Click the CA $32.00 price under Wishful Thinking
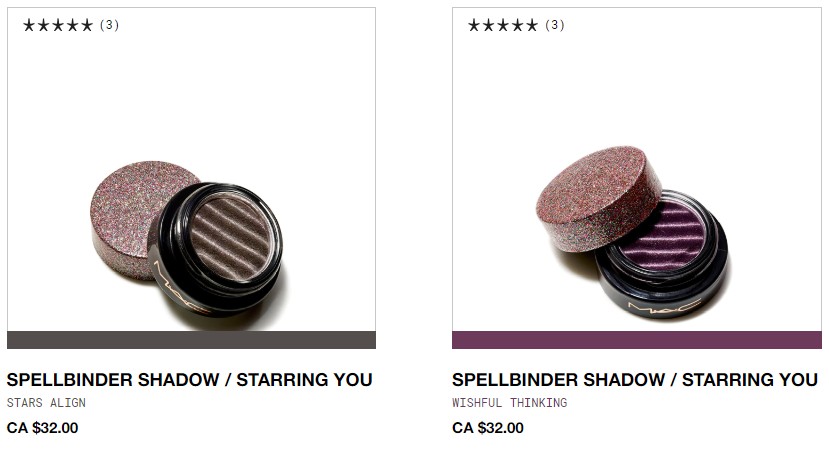 click(x=487, y=428)
